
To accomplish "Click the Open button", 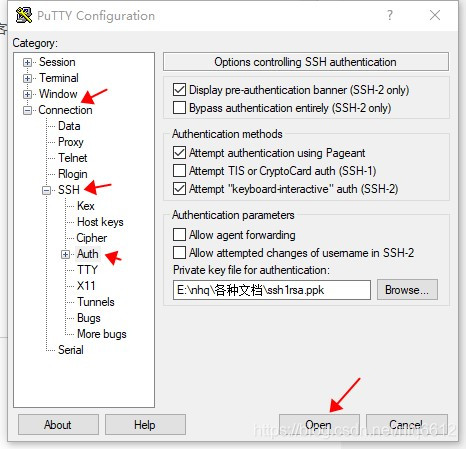I will [319, 425].
